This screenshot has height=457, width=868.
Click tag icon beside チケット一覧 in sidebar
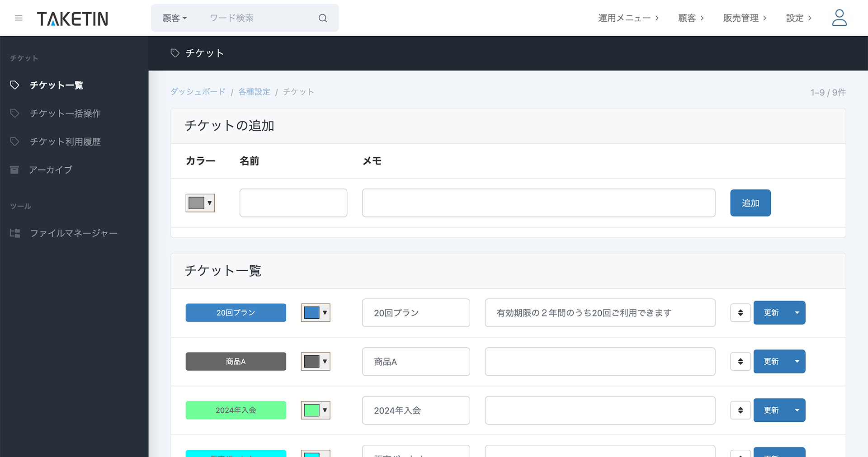pos(14,85)
